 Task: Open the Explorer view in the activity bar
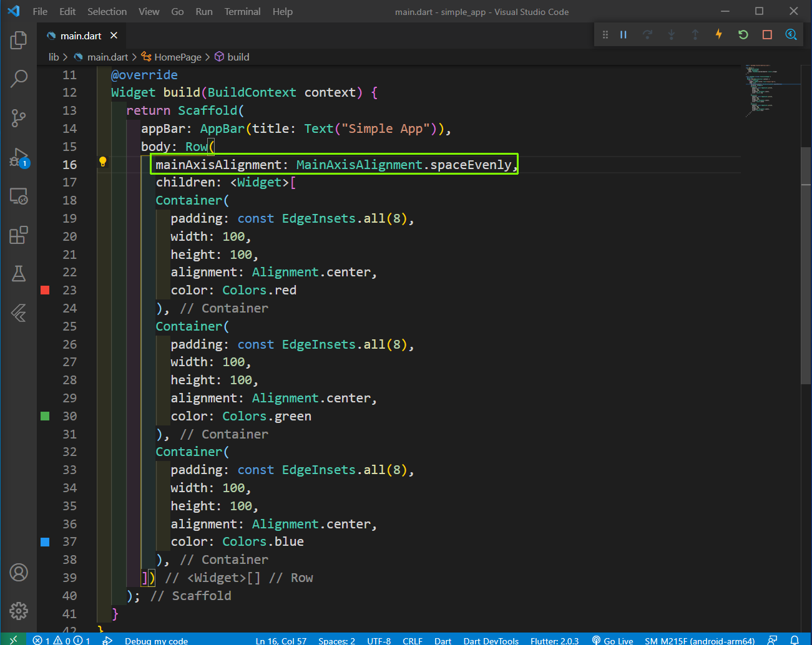click(x=19, y=41)
